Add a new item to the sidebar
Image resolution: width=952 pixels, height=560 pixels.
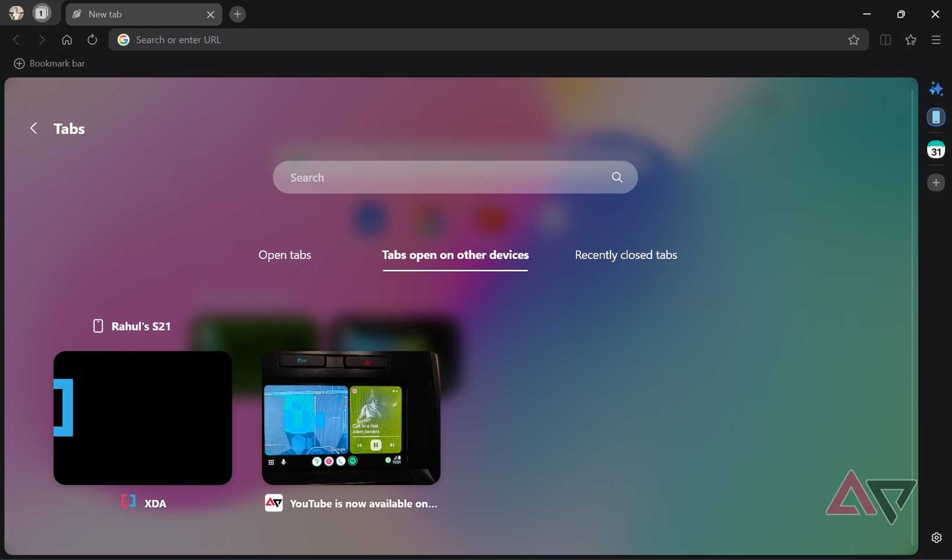(x=936, y=182)
